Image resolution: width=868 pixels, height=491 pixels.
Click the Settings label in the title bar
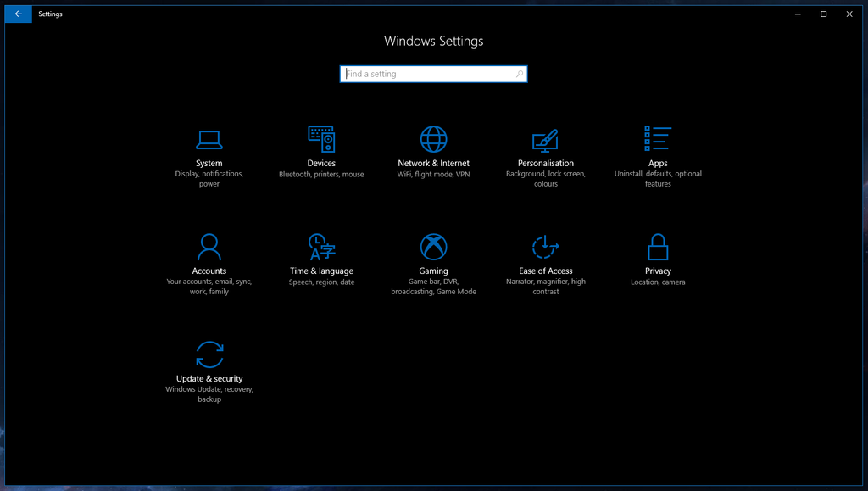[50, 14]
